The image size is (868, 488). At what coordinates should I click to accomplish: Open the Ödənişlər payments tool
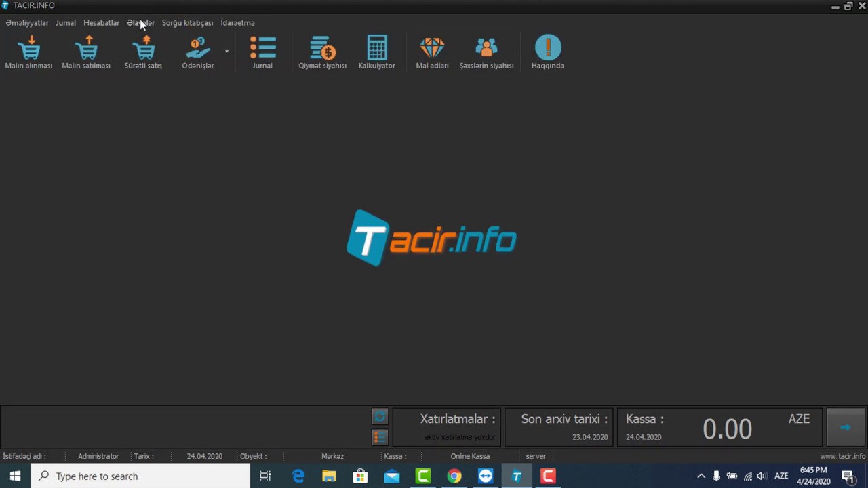(197, 53)
